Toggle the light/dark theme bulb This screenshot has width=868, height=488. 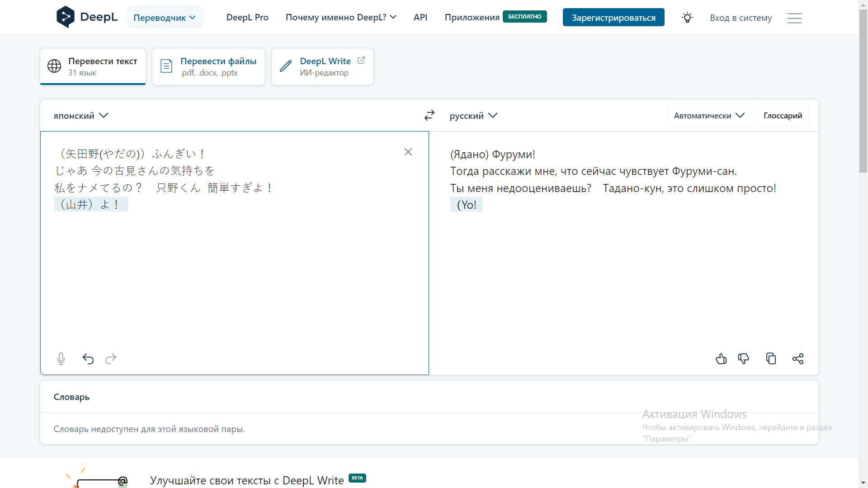[x=687, y=18]
